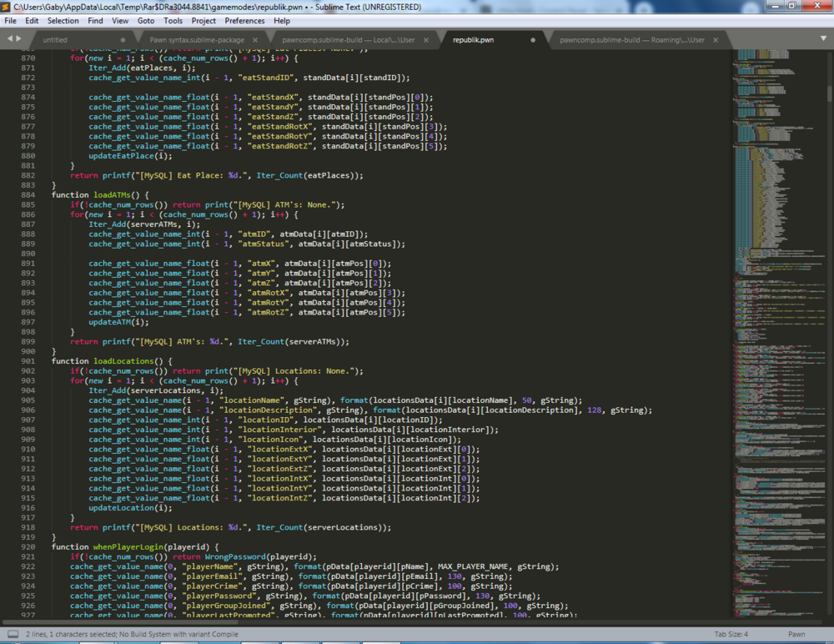Screen dimensions: 834x644
Task: Click function name loadATMs
Action: coord(112,195)
